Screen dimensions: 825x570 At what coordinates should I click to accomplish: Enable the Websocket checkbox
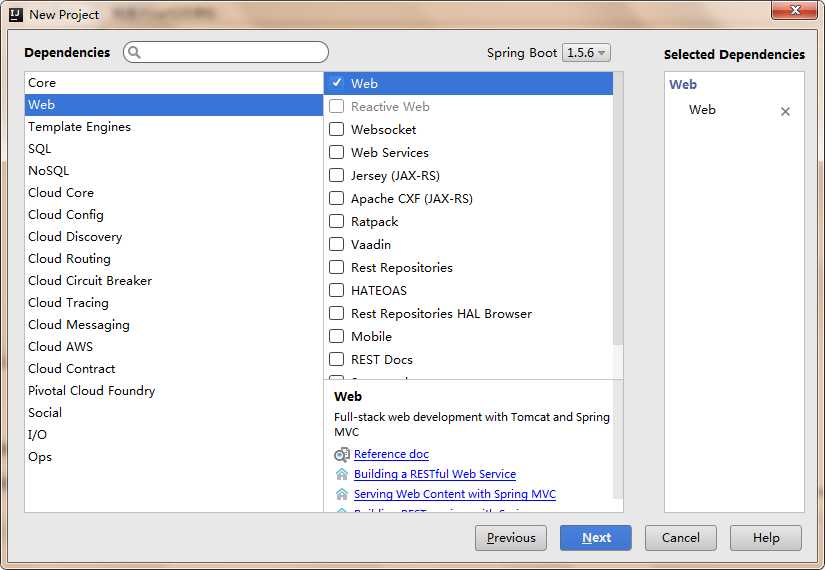[x=337, y=129]
